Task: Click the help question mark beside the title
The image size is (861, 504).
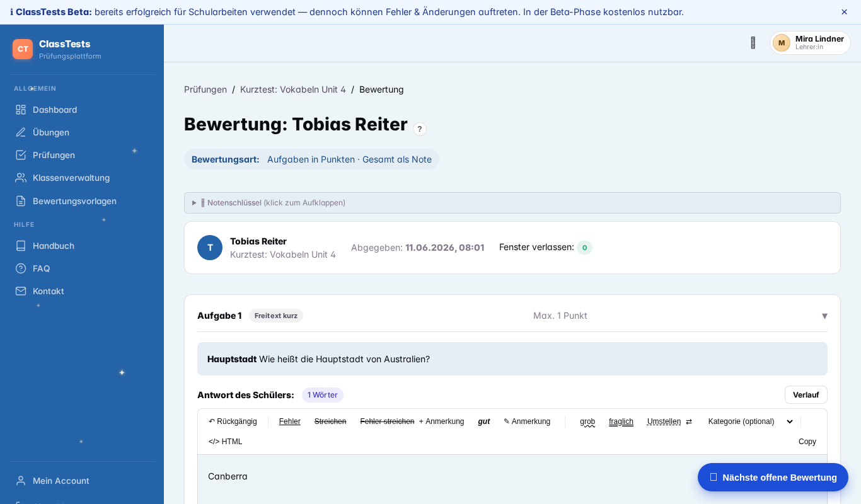Action: pyautogui.click(x=420, y=129)
